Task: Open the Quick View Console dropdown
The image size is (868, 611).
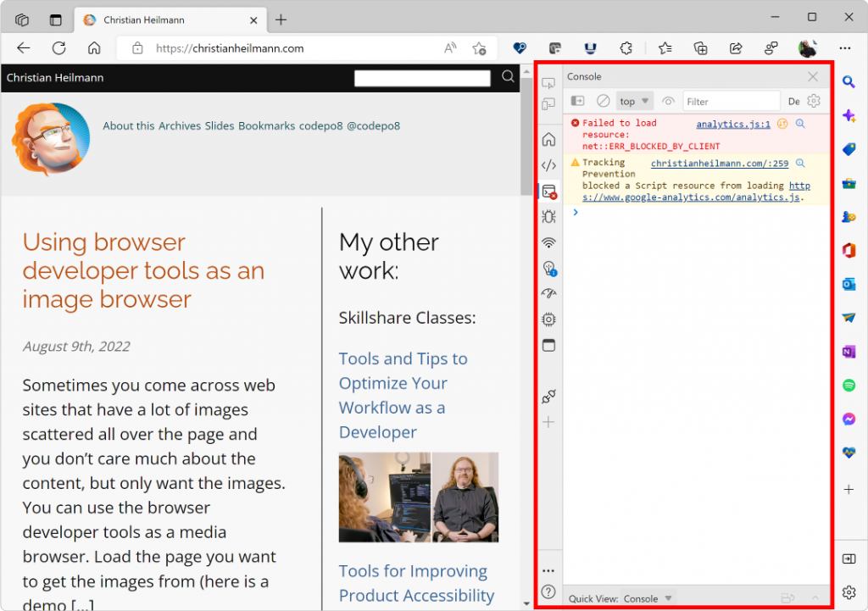Action: [x=647, y=599]
